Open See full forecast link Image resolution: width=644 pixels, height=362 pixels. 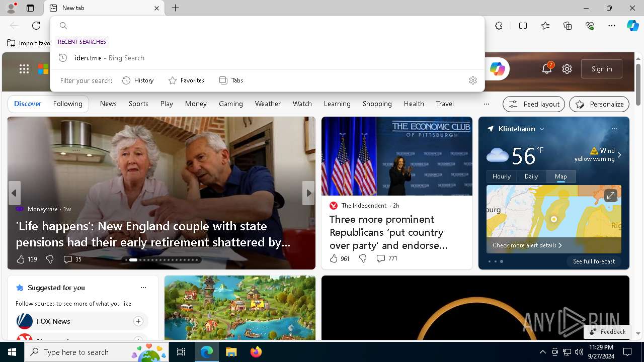click(594, 261)
